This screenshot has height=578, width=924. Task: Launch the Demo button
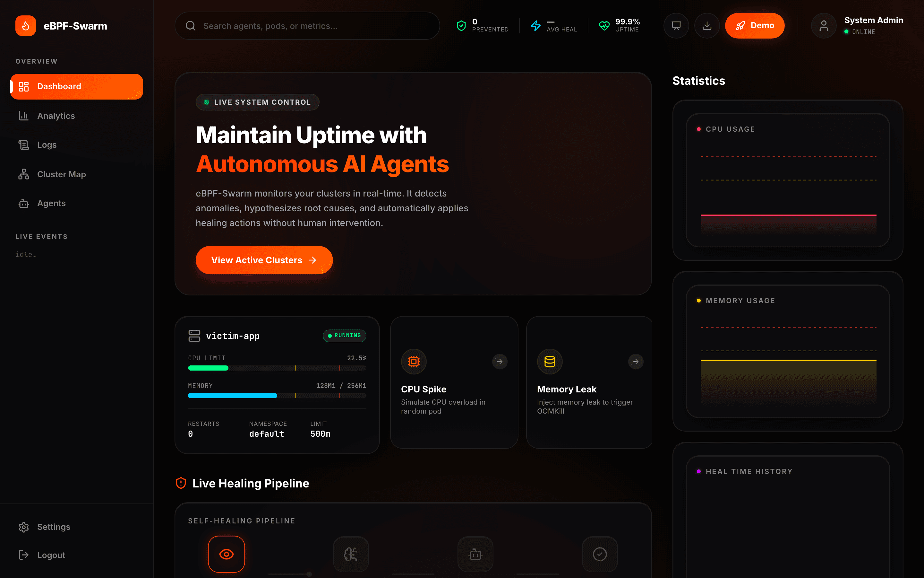tap(755, 26)
